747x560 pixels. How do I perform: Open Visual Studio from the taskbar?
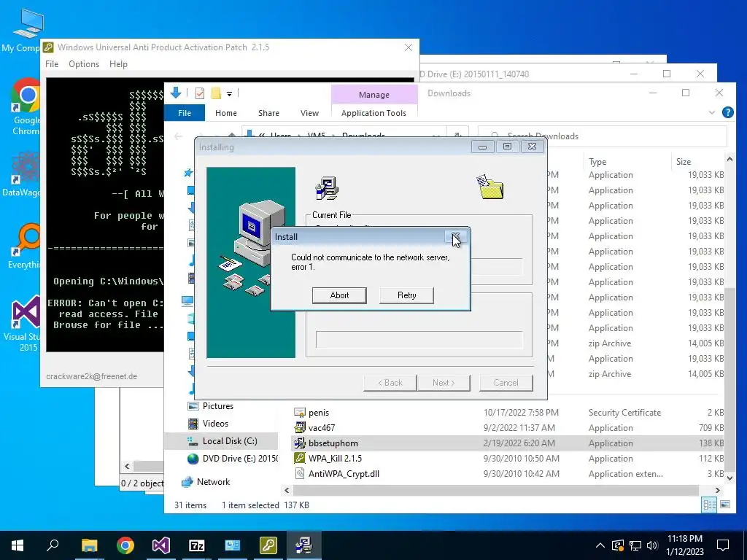click(x=161, y=545)
